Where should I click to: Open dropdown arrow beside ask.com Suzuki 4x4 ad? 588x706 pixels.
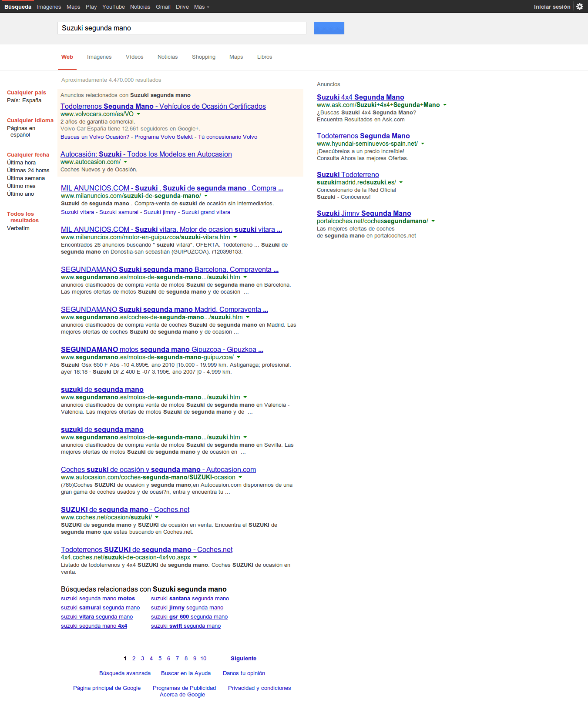tap(445, 105)
